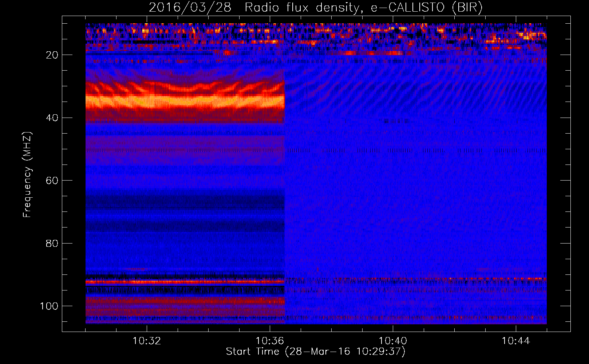Click the 100 MHz frequency tick label
This screenshot has width=589, height=364.
pos(49,306)
